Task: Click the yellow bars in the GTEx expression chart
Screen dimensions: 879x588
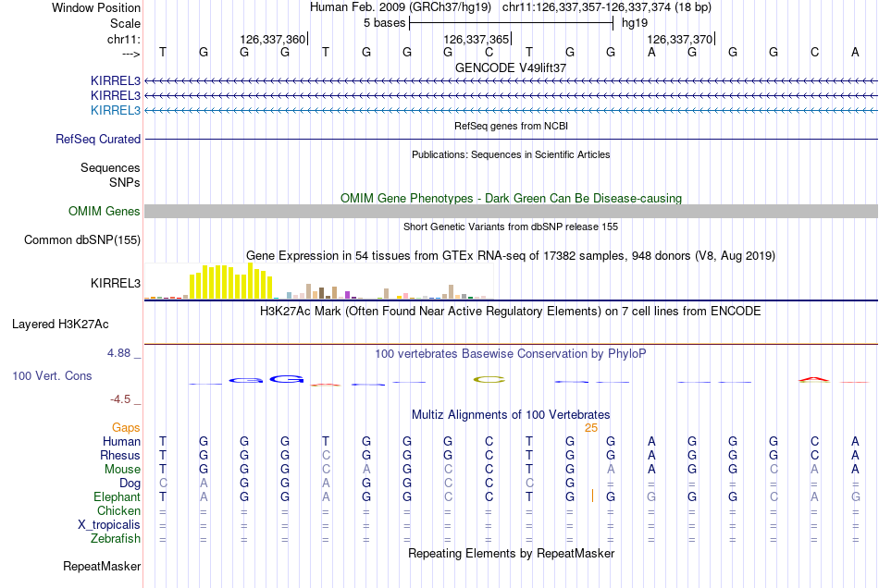Action: 231,281
